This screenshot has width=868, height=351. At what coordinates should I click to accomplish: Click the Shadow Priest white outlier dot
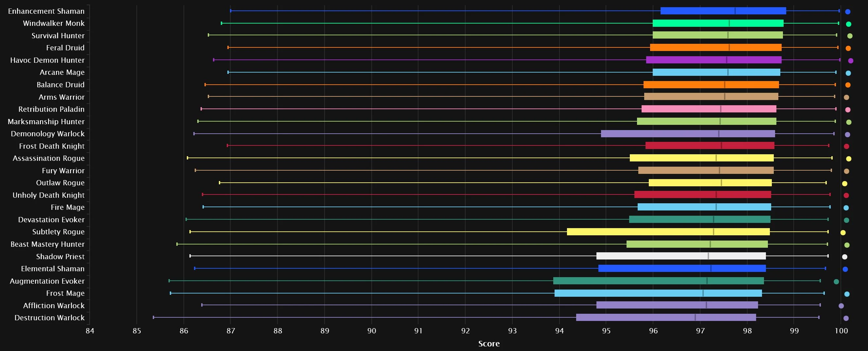844,257
